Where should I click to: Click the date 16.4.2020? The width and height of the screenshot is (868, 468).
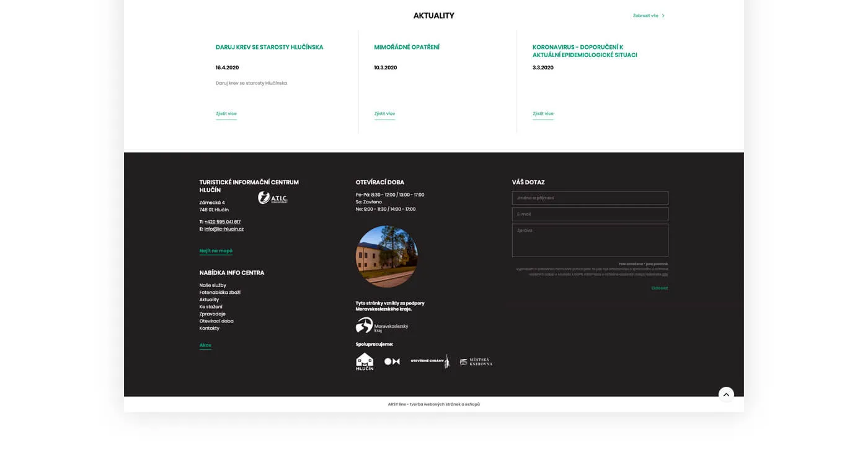point(227,68)
